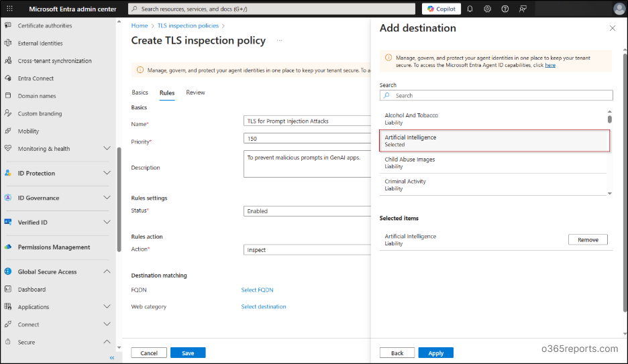The image size is (628, 364).
Task: Click the Domain names sidebar icon
Action: click(8, 96)
